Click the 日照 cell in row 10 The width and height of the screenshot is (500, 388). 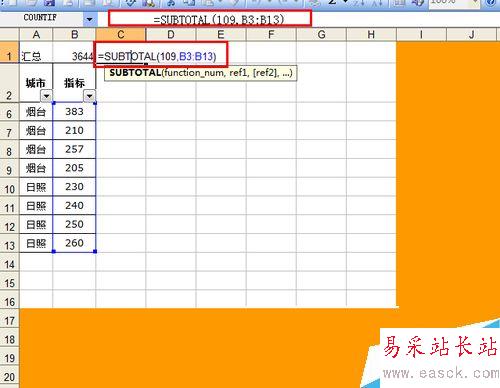point(36,187)
